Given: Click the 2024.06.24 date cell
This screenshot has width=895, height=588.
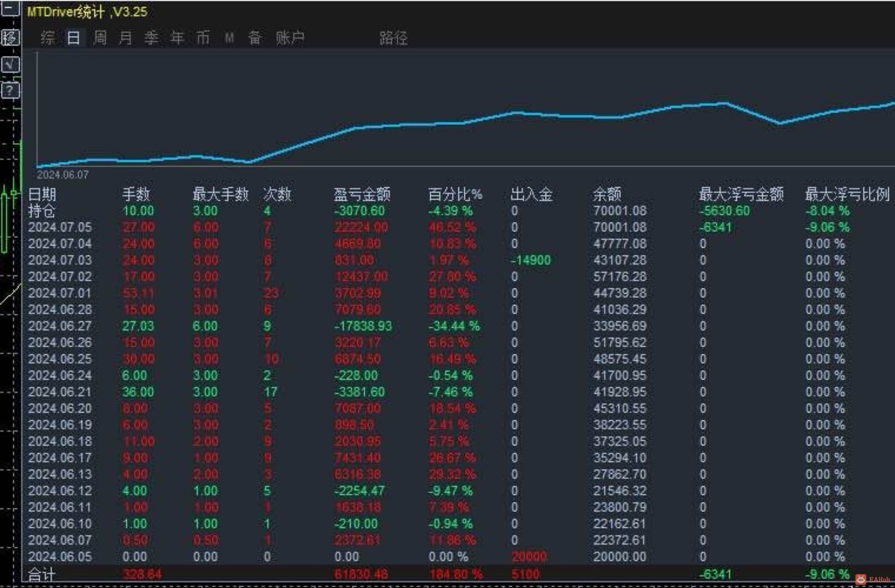Looking at the screenshot, I should point(60,376).
